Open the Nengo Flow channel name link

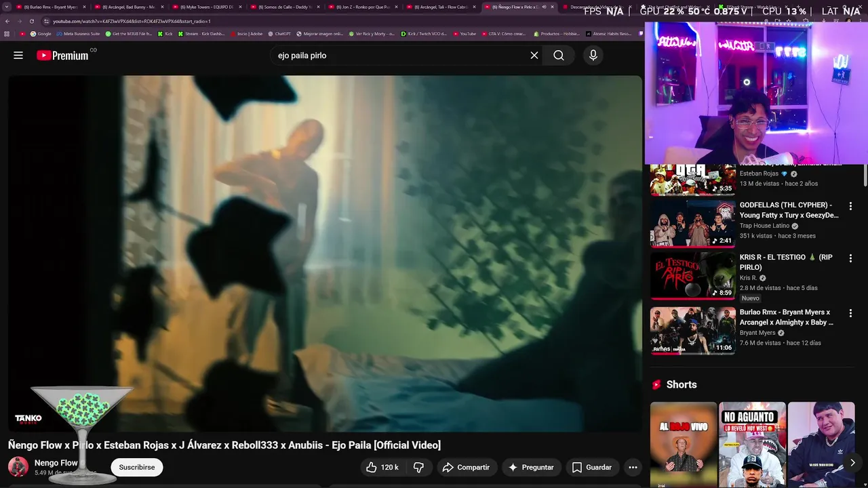pos(56,463)
